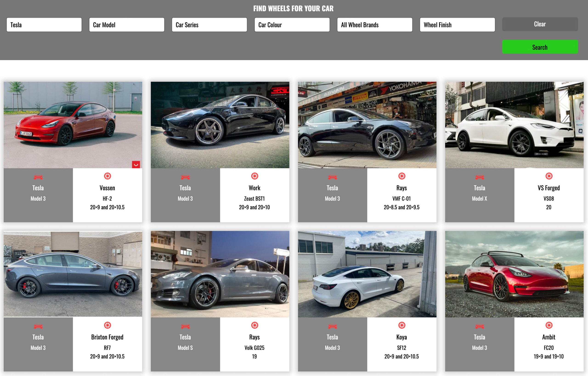Click the wheel icon above Work Zeast BST1
Viewport: 588px width, 376px height.
tap(254, 176)
